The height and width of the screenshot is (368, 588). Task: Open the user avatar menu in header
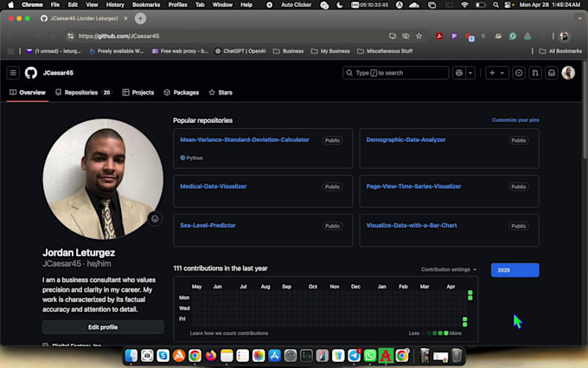pyautogui.click(x=568, y=73)
